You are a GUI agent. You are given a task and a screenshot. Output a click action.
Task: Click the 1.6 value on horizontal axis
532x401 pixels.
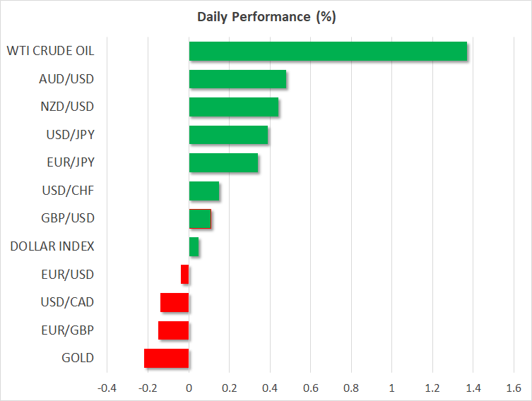514,388
